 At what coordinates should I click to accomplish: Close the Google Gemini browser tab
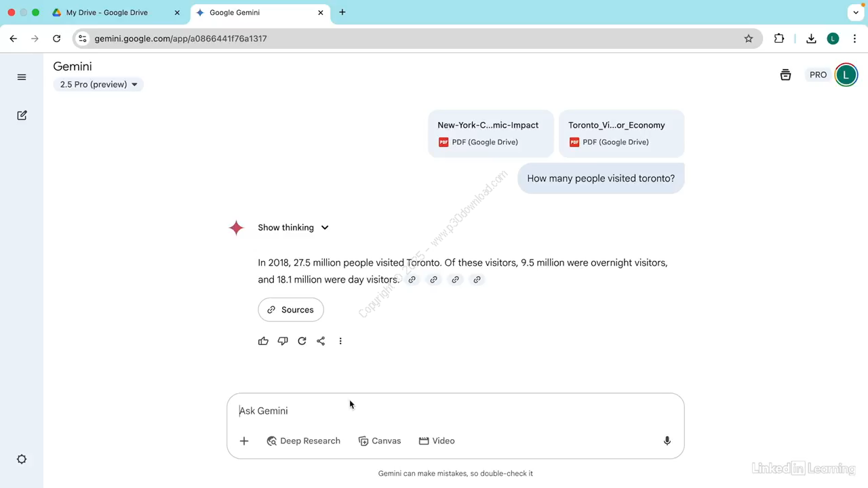tap(321, 12)
